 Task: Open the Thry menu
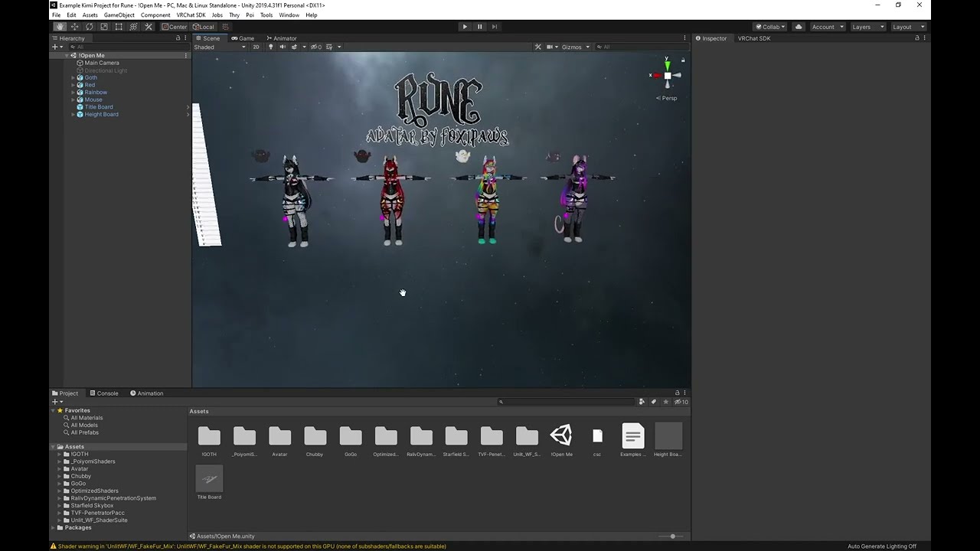tap(234, 15)
